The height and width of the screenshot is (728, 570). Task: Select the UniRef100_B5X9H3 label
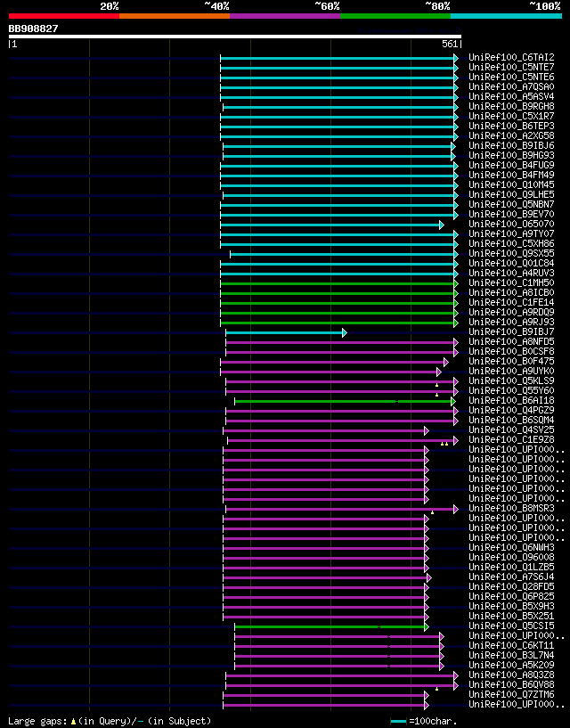pos(511,606)
